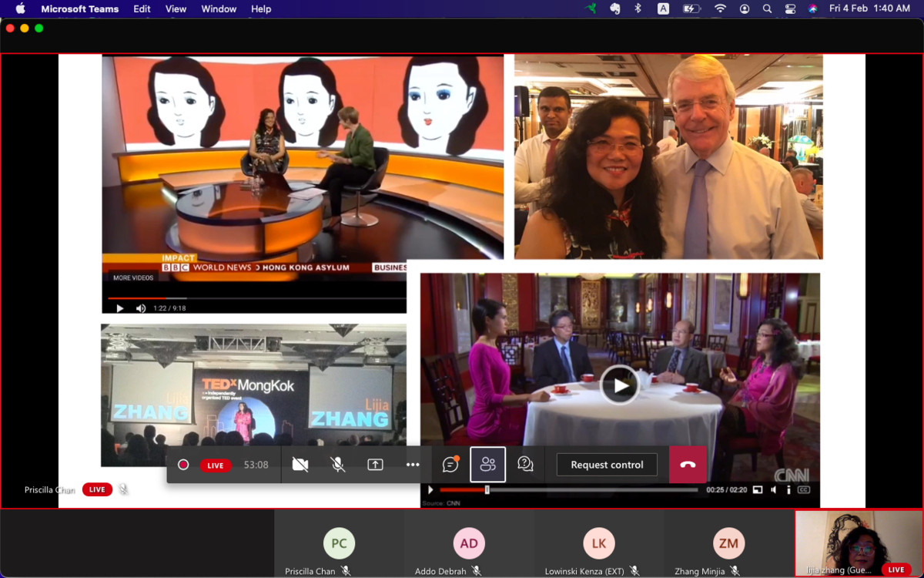
Task: Open Control Center
Action: pos(790,8)
